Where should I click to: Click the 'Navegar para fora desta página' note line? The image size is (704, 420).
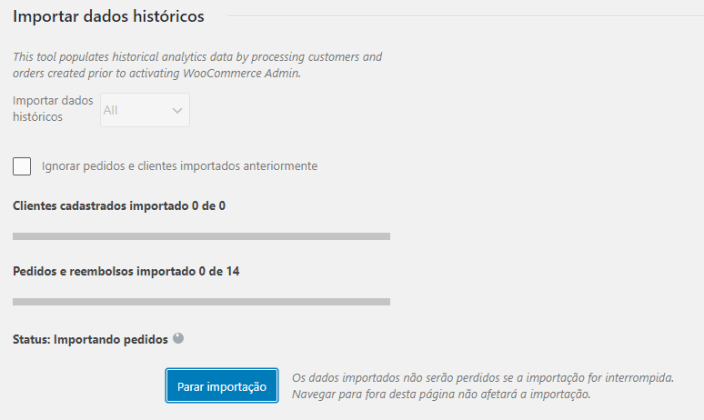point(441,394)
